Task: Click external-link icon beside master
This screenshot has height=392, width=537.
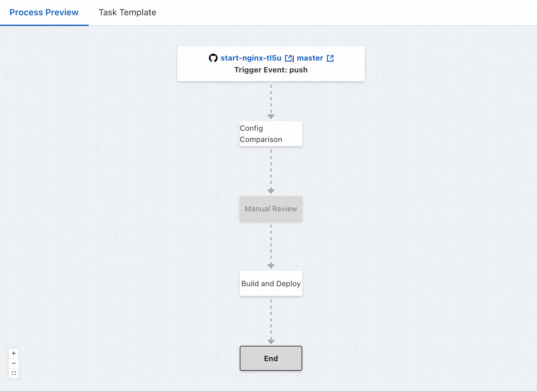Action: tap(330, 58)
